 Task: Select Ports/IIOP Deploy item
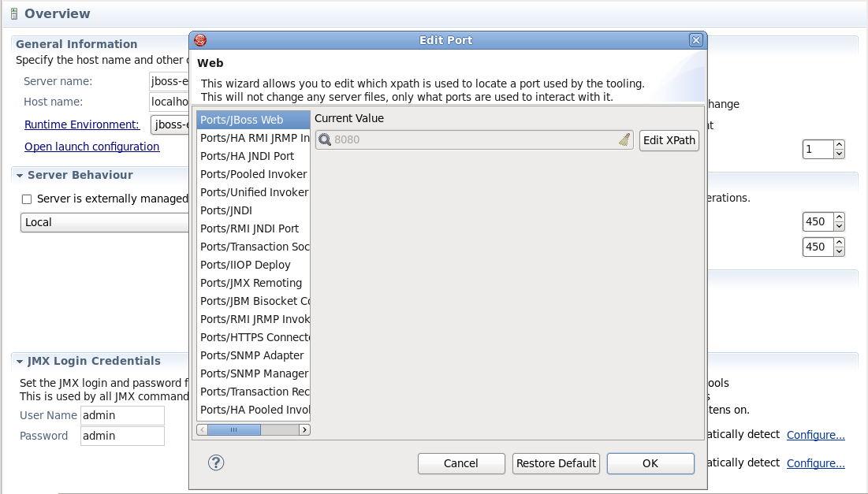tap(254, 265)
